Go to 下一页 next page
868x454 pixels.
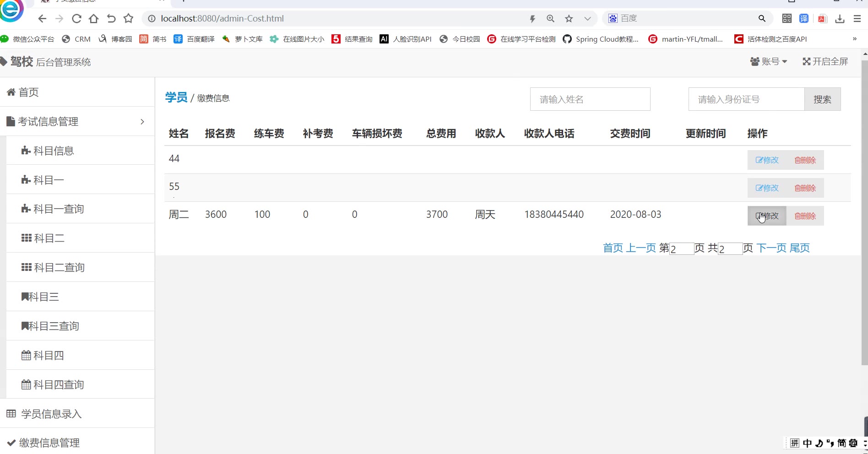tap(771, 248)
